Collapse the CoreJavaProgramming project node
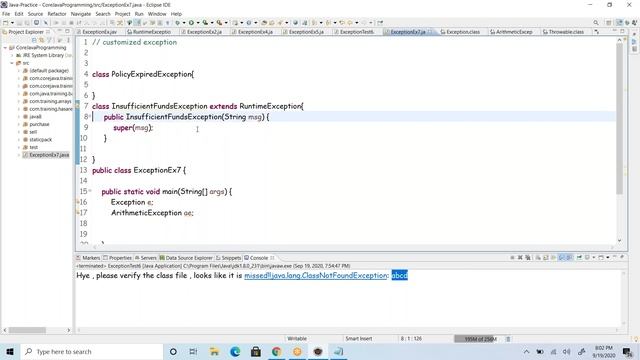The width and height of the screenshot is (640, 360). coord(5,48)
